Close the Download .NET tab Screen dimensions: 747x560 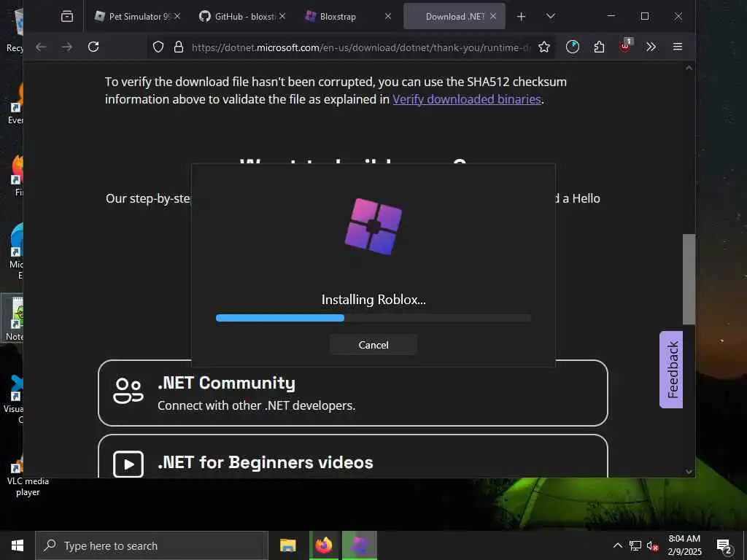coord(493,16)
